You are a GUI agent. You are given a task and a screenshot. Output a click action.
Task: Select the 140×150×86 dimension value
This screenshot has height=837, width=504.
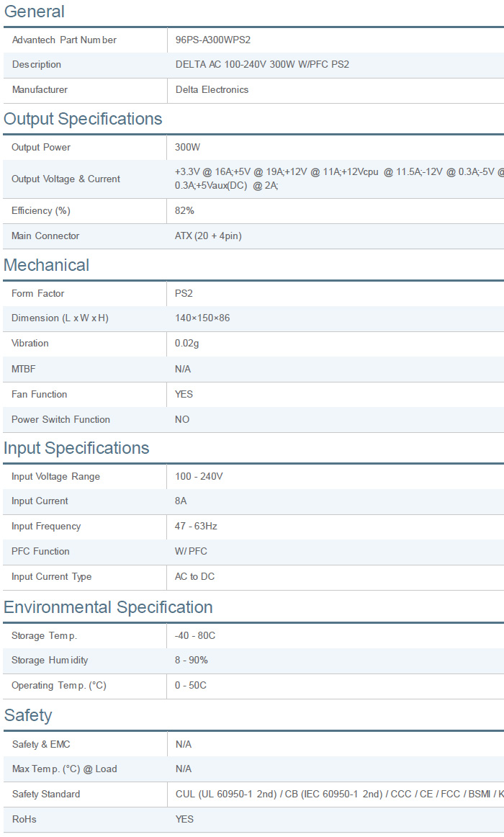(x=202, y=318)
